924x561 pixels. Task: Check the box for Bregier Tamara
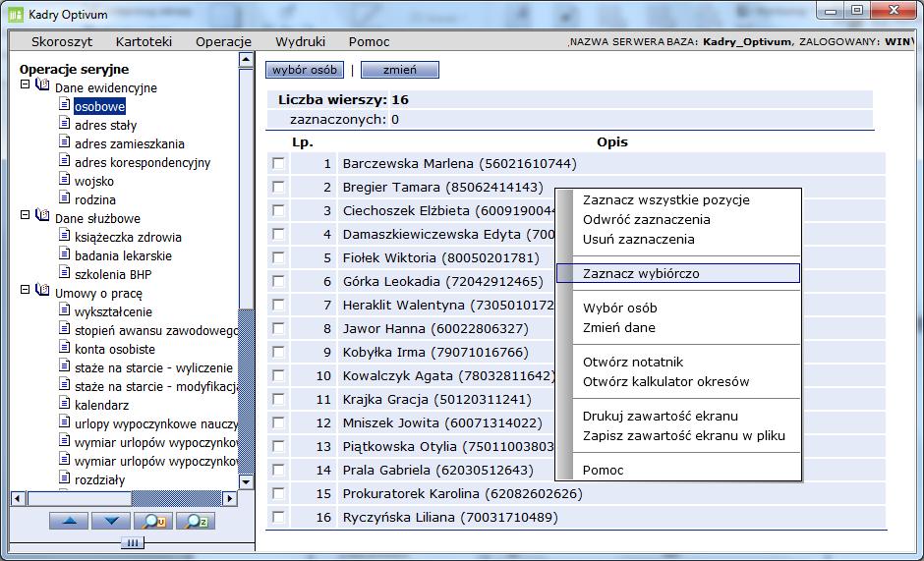(278, 187)
